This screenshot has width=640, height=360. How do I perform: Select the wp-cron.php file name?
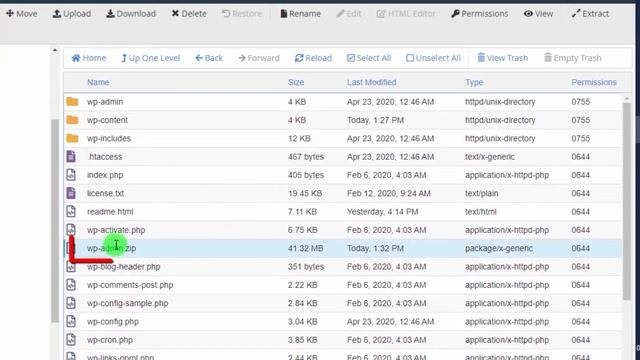point(110,340)
